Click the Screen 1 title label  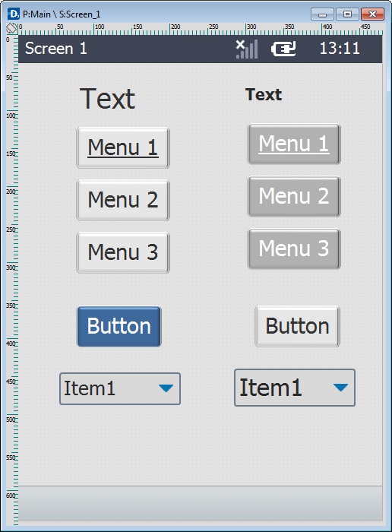point(56,49)
